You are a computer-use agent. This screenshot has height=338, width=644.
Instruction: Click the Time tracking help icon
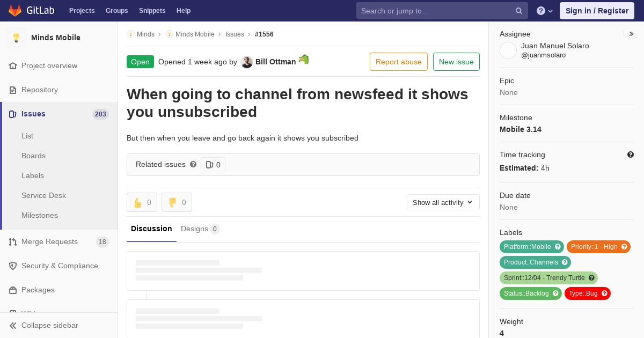click(631, 155)
